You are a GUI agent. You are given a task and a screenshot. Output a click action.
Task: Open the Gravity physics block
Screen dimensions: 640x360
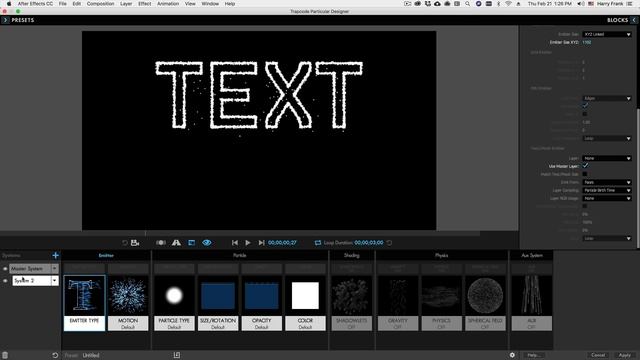coord(398,303)
